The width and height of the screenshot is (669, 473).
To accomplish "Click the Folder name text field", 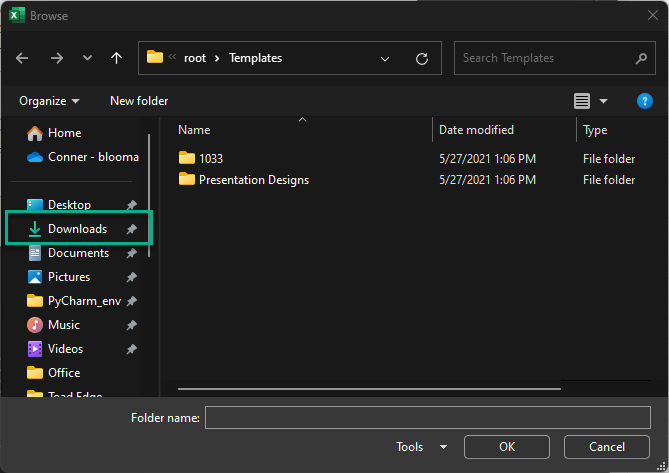I will 428,417.
